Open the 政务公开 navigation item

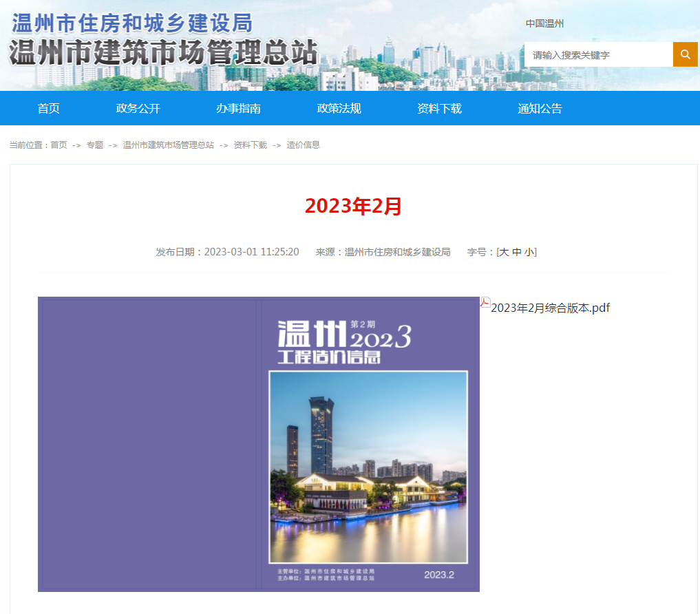138,108
